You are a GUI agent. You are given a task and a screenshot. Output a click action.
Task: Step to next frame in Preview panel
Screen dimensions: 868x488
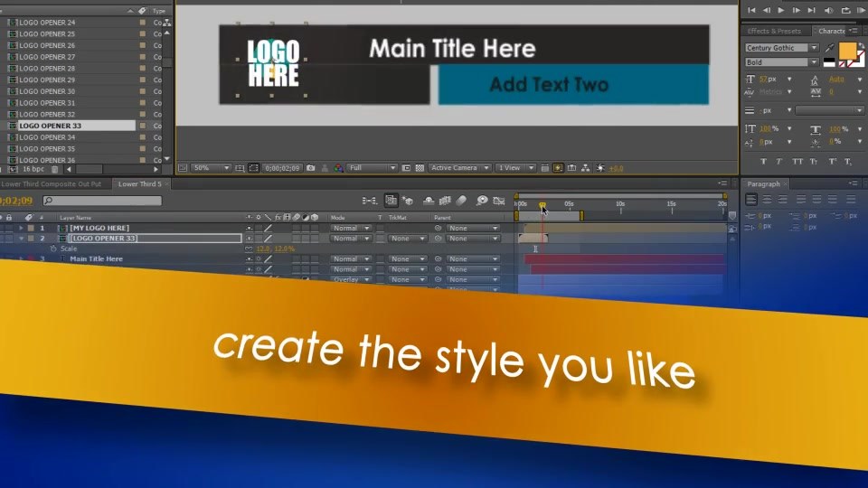coord(796,10)
